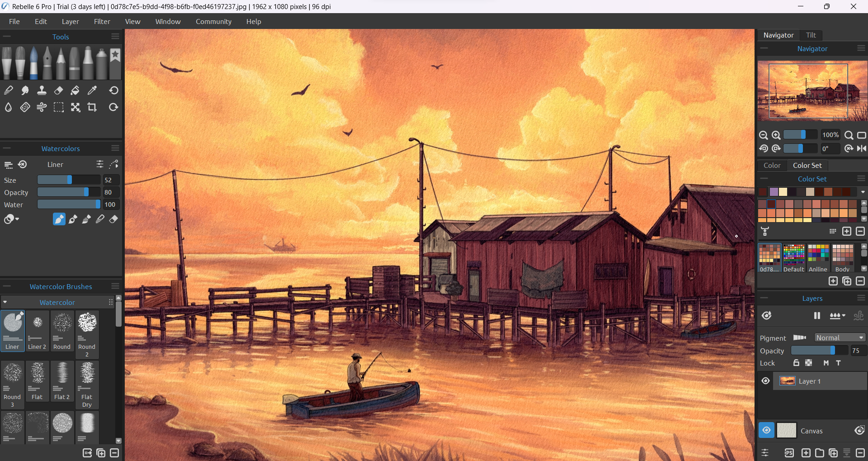Select the Blow wind tool
The height and width of the screenshot is (461, 868).
coord(42,107)
